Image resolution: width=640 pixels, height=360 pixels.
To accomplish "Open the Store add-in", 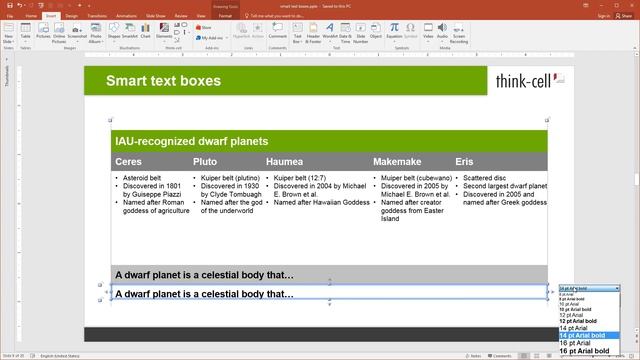I will click(204, 27).
